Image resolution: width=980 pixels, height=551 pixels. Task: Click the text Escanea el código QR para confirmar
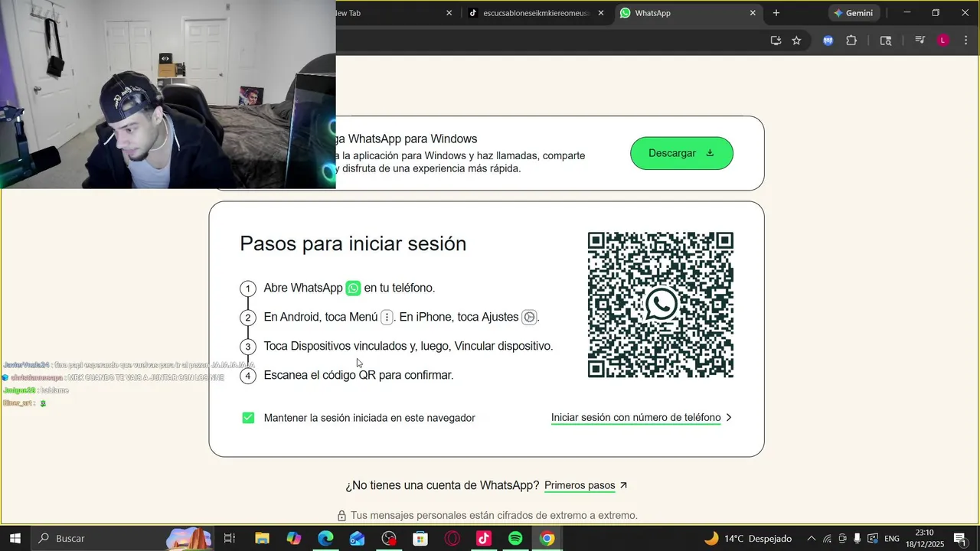358,375
